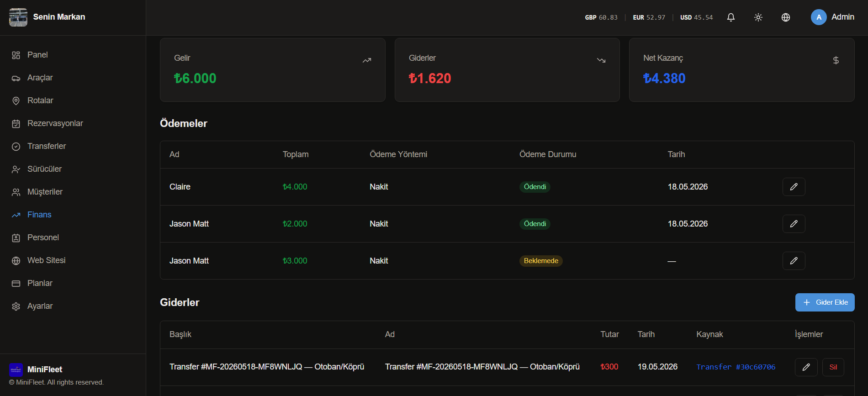Viewport: 868px width, 396px height.
Task: Click the Ödeme Durumu column header
Action: pyautogui.click(x=548, y=154)
